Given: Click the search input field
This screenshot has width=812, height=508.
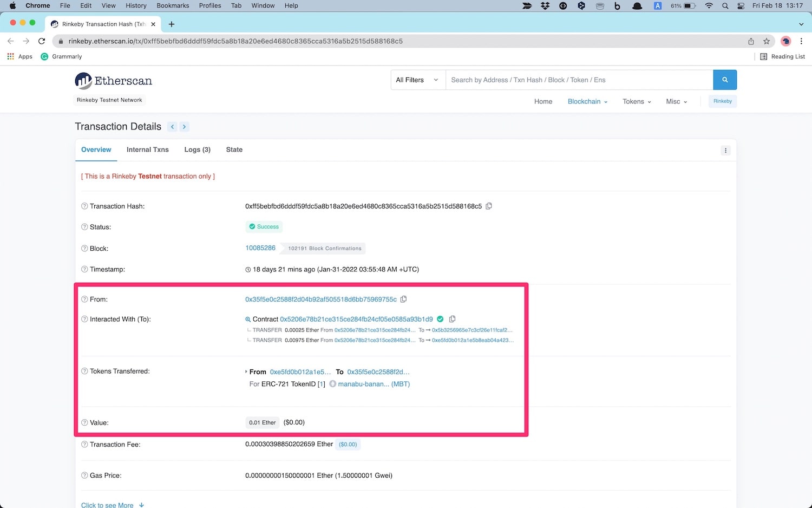Looking at the screenshot, I should [579, 80].
